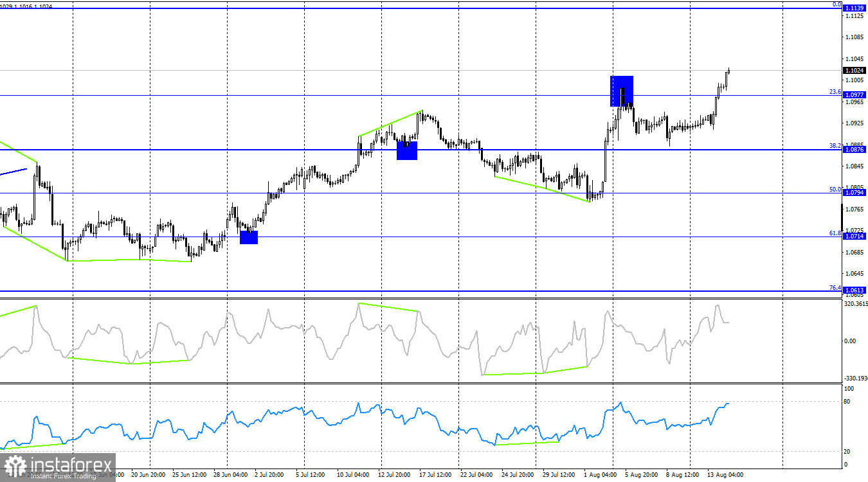This screenshot has width=868, height=482.
Task: Click the 1.1125 axis price value
Action: 854,15
